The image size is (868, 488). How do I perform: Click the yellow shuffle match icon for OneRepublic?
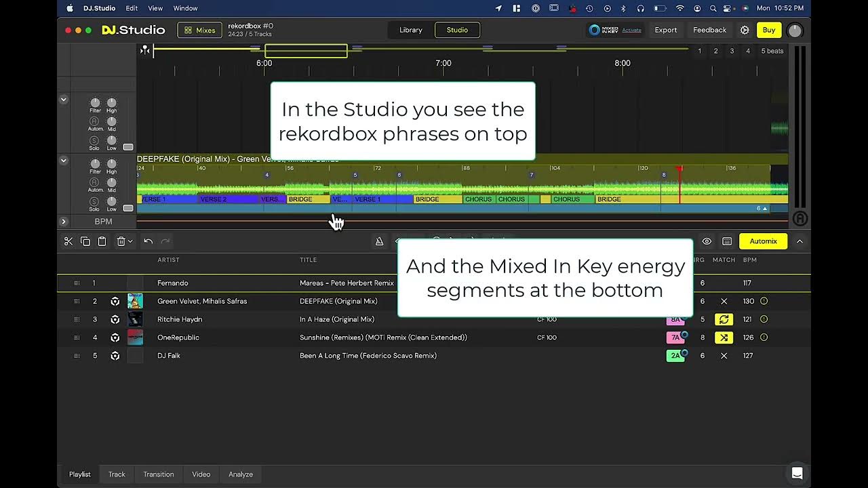724,338
